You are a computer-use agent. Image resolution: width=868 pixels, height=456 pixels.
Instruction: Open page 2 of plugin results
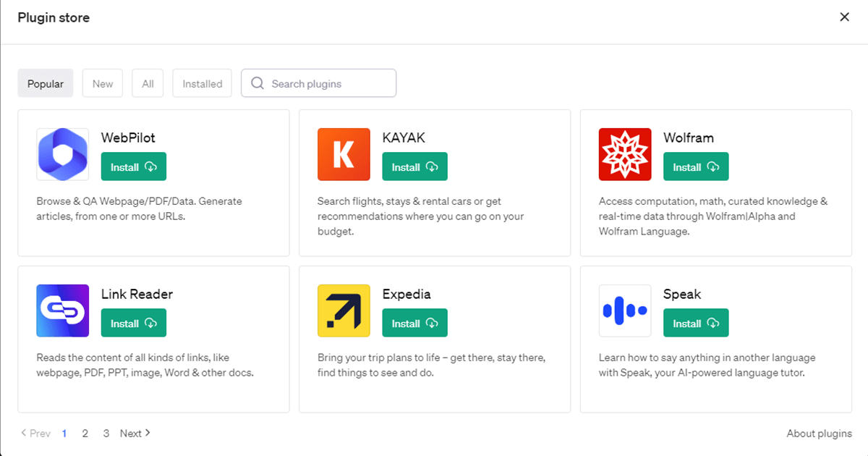click(x=85, y=434)
